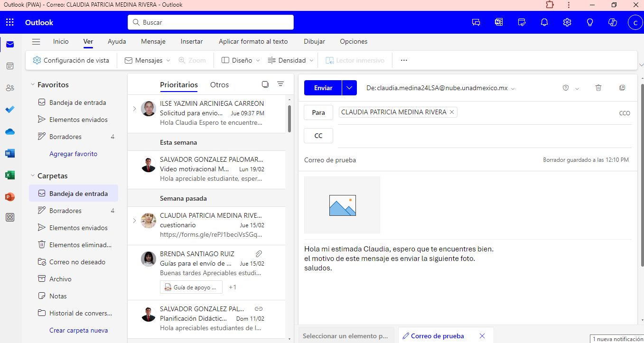
Task: Open Copilot from the top bar
Action: click(x=612, y=22)
